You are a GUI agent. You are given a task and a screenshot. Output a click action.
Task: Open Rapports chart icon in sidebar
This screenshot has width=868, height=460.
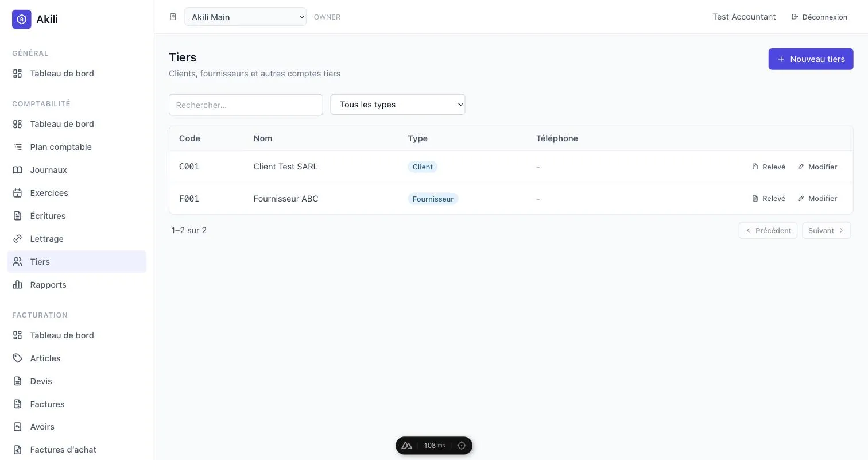click(x=18, y=285)
